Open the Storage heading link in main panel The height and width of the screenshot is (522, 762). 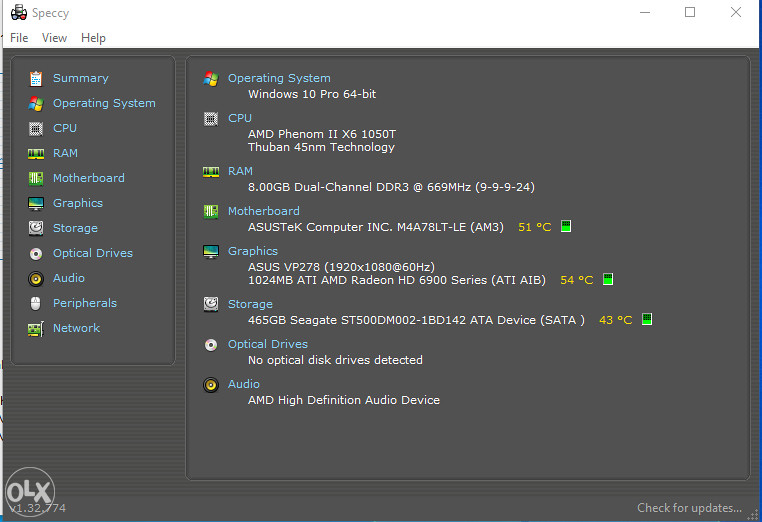(x=250, y=304)
